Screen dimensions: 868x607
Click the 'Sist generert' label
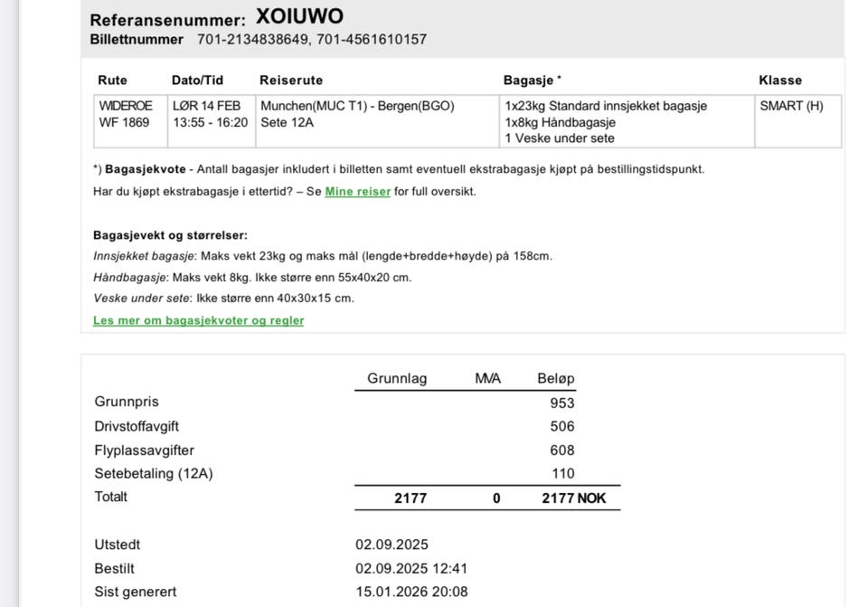point(135,592)
